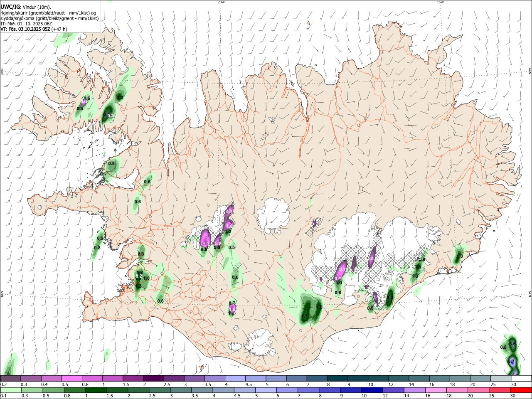Click the 0.5 precipitation value on the map
The height and width of the screenshot is (399, 532).
tap(232, 247)
